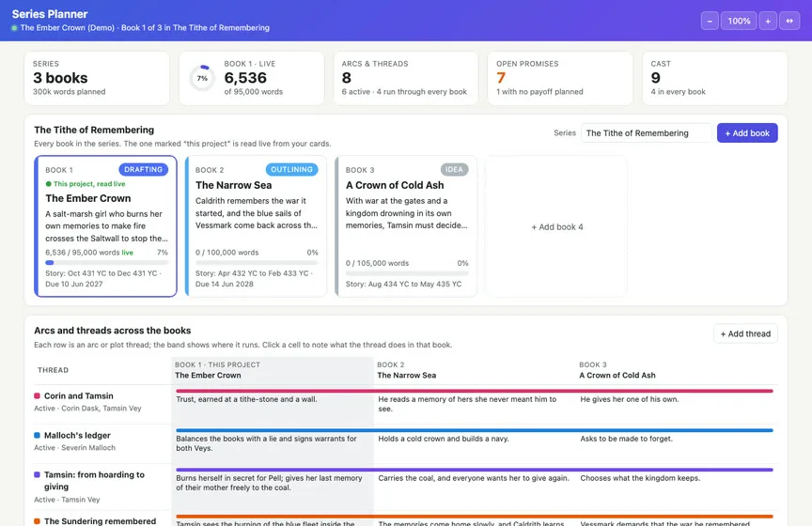Click the Add thread button
Screen dimensions: 812x526
point(745,334)
